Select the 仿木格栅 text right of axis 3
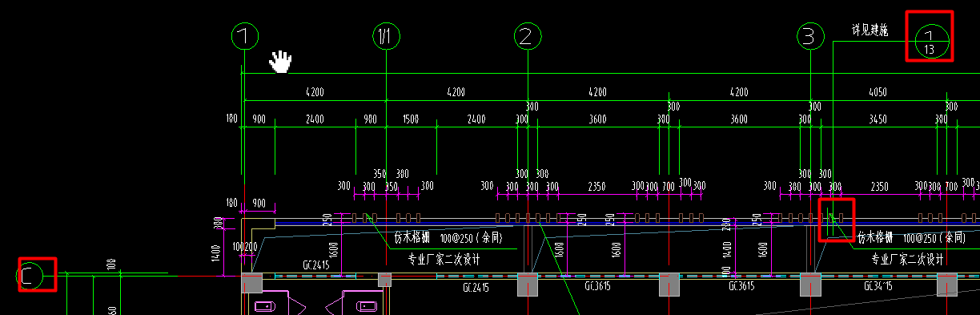The width and height of the screenshot is (980, 315). [x=875, y=238]
